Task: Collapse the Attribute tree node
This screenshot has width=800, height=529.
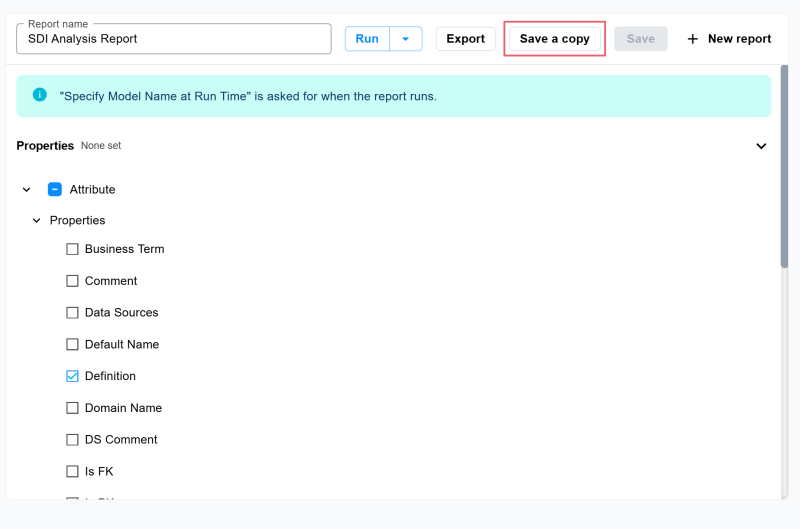Action: click(x=27, y=190)
